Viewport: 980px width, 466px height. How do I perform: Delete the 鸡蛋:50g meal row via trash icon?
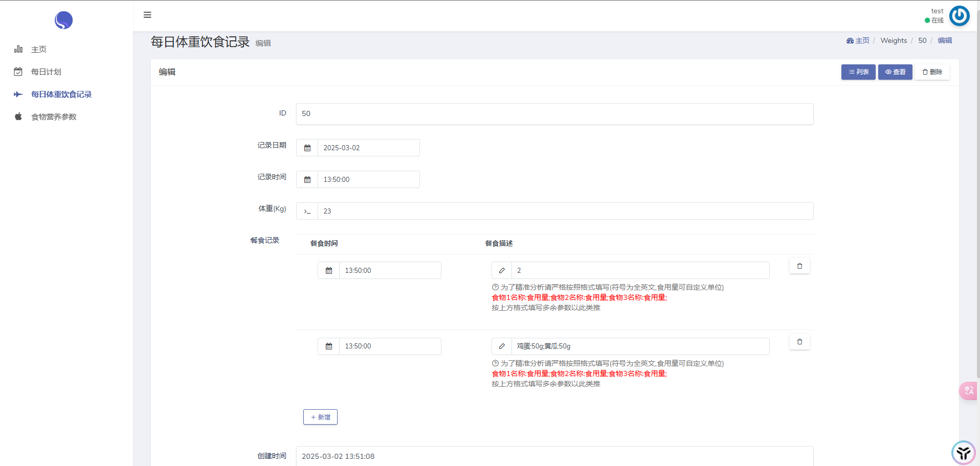pos(799,342)
